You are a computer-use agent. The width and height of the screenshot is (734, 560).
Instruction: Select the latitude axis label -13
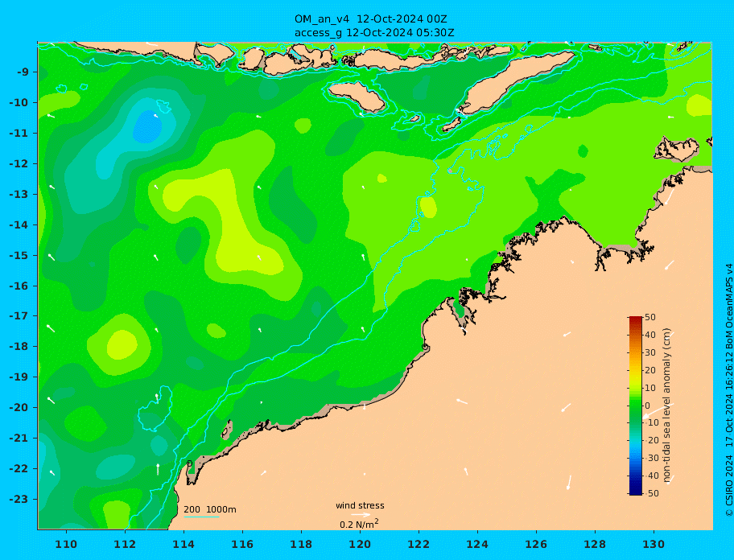point(19,194)
